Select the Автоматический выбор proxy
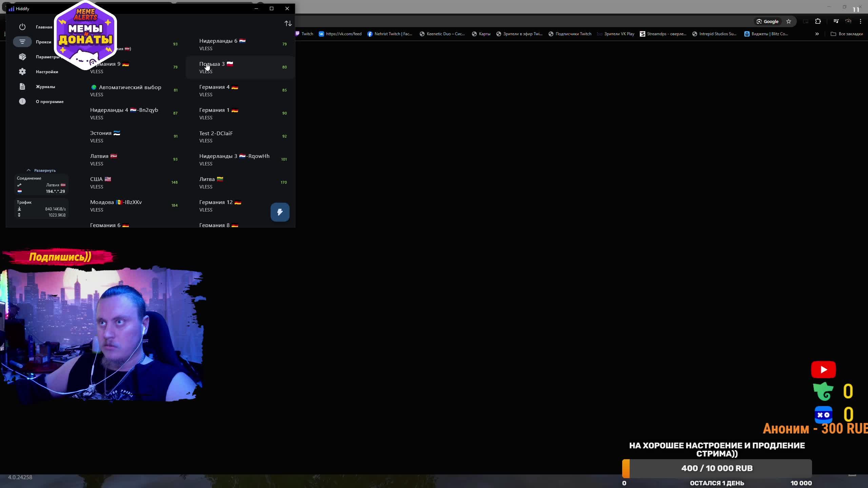This screenshot has height=488, width=868. click(x=130, y=90)
